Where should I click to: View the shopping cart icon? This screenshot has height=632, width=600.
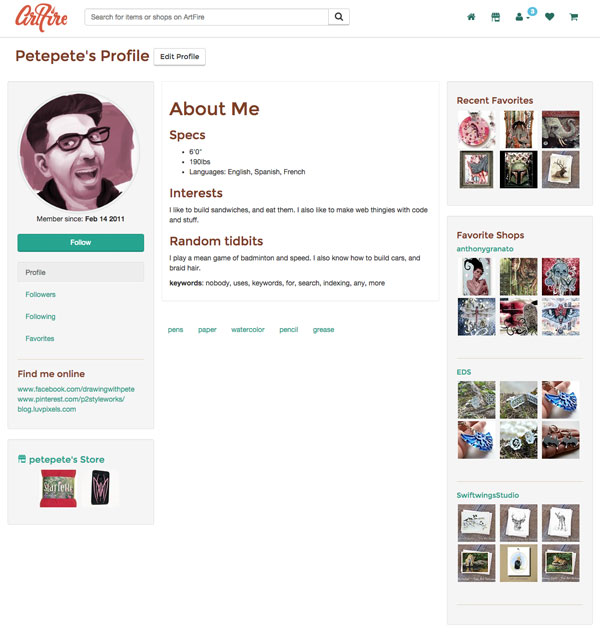574,17
